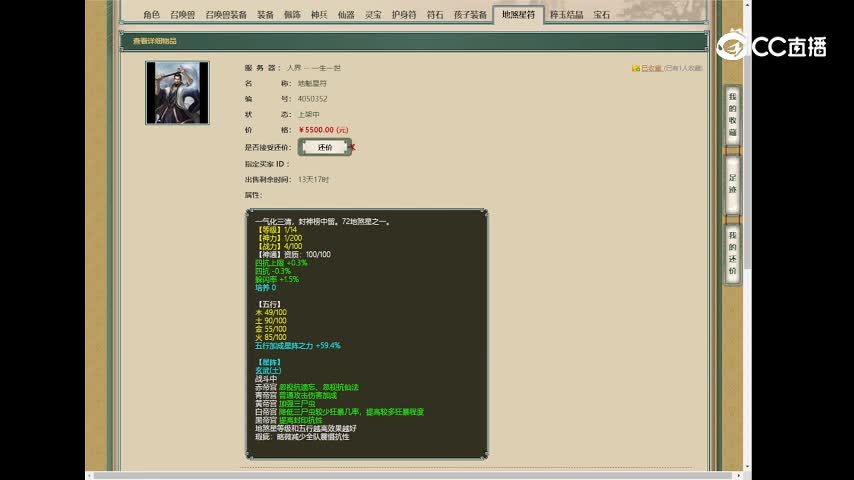Screen dimensions: 854x480
Task: Click the price ¥5500.00 (元)
Action: tap(324, 130)
